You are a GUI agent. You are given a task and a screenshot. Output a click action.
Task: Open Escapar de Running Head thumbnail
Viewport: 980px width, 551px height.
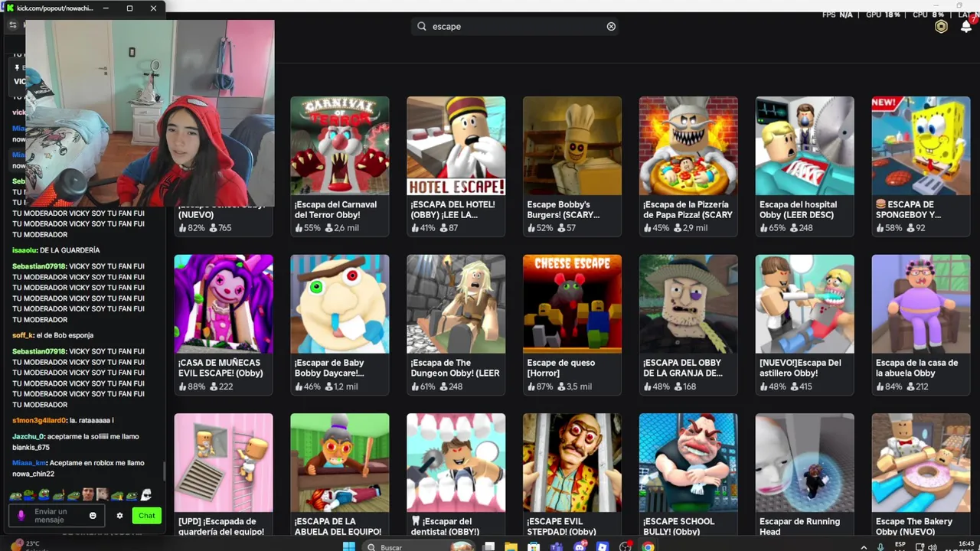[805, 462]
